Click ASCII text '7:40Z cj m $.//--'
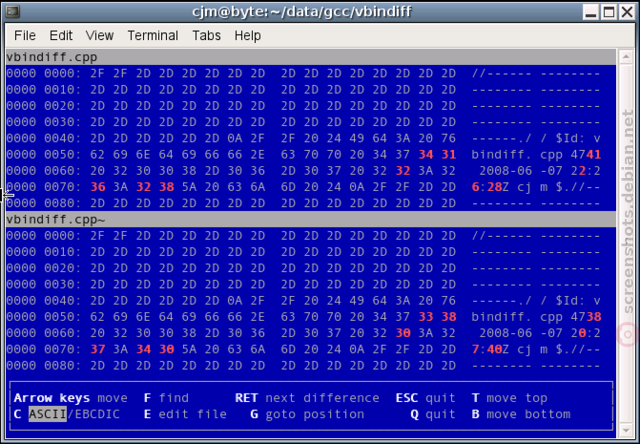This screenshot has height=444, width=640. (536, 349)
